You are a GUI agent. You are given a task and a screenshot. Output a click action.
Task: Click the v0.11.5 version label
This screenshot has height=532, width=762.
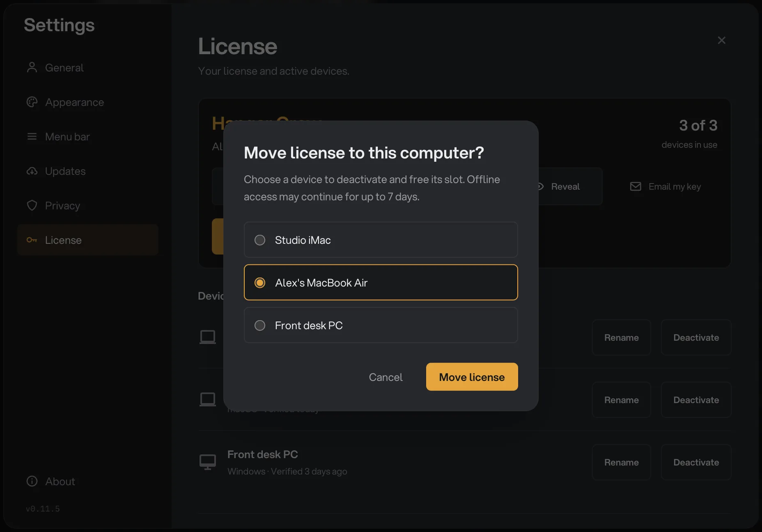pos(43,509)
